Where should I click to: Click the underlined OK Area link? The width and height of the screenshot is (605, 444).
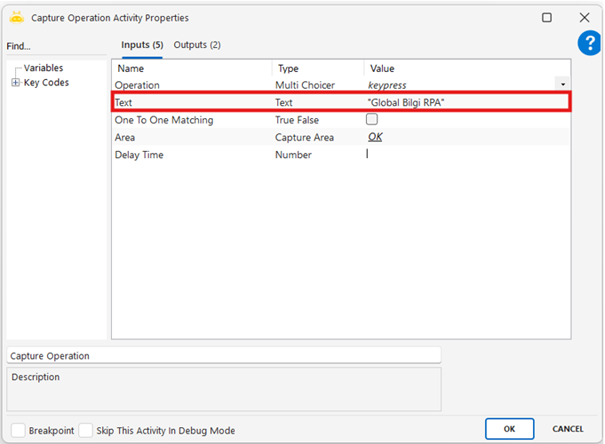pyautogui.click(x=375, y=137)
